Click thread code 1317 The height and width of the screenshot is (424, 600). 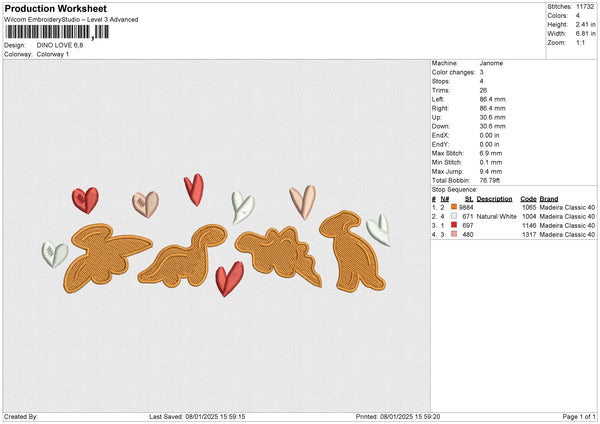coord(529,235)
